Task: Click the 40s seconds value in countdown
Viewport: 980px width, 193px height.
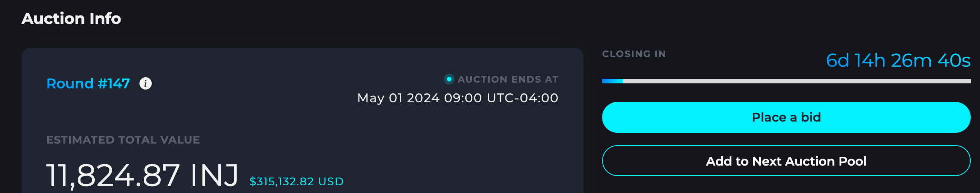Action: (x=953, y=61)
